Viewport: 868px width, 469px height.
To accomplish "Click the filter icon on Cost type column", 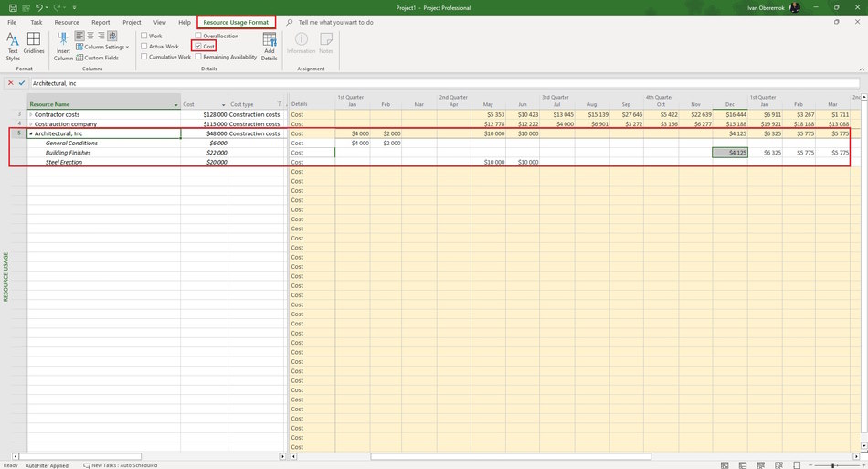I will [x=280, y=104].
